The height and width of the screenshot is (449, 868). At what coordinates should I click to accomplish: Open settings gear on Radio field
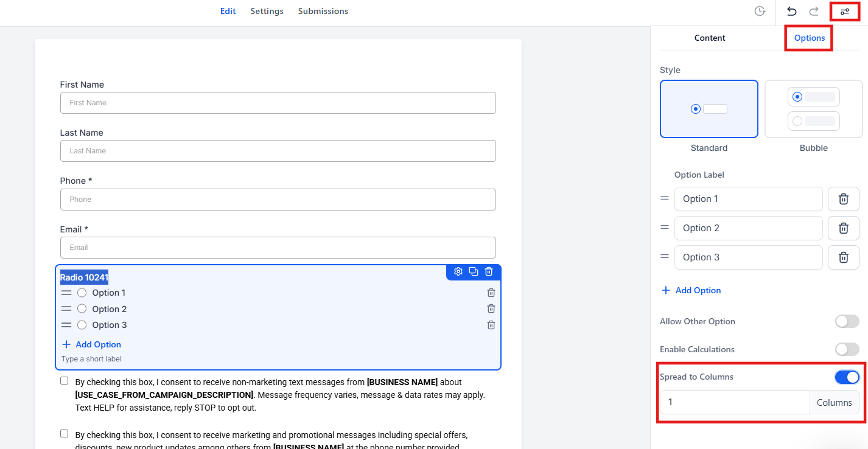click(x=458, y=271)
